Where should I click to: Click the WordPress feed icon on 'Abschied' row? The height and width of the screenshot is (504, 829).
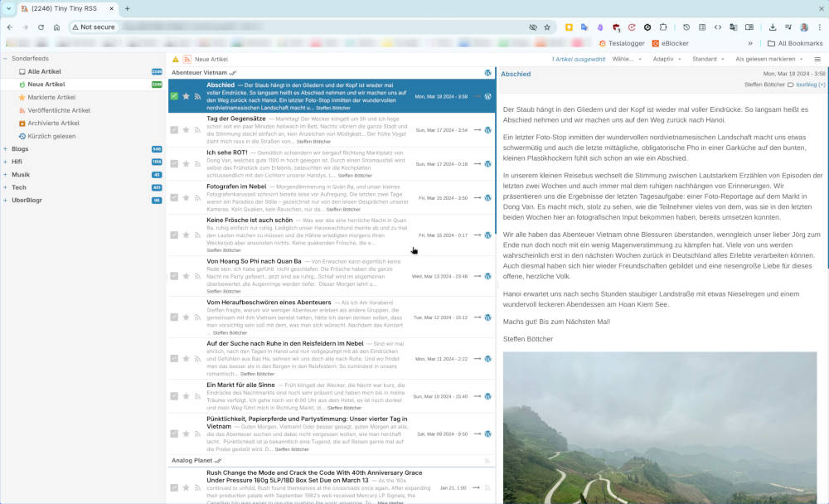tap(488, 96)
